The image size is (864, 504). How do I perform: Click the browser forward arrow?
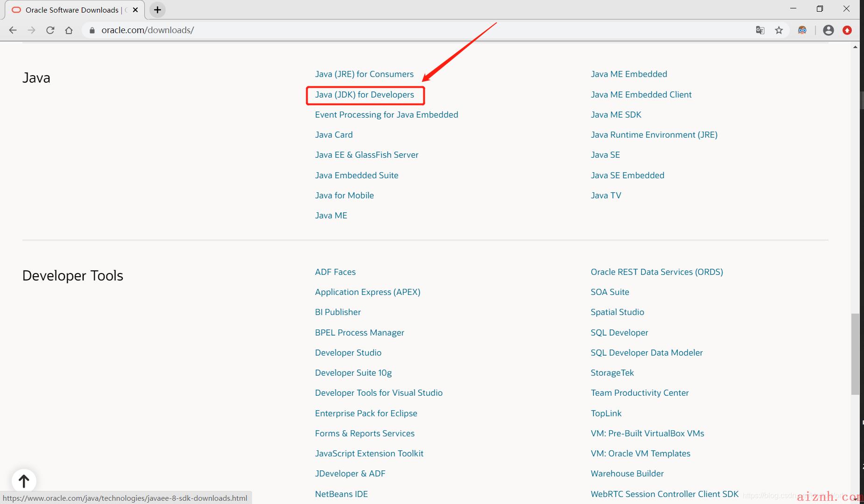coord(31,30)
